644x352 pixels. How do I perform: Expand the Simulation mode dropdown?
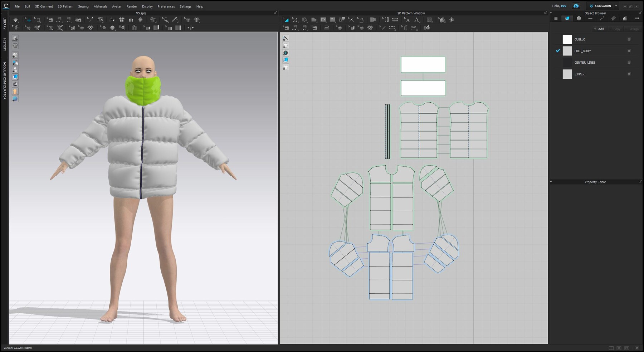click(x=616, y=6)
